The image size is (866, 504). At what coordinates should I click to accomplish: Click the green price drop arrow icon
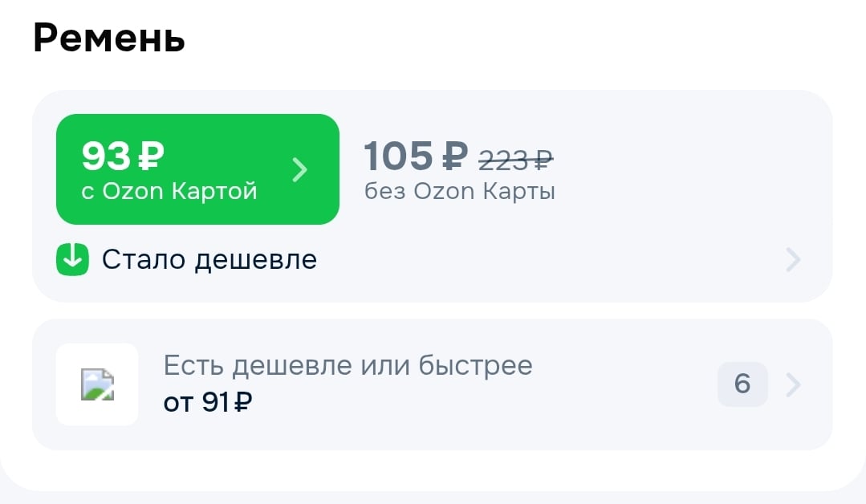[71, 259]
